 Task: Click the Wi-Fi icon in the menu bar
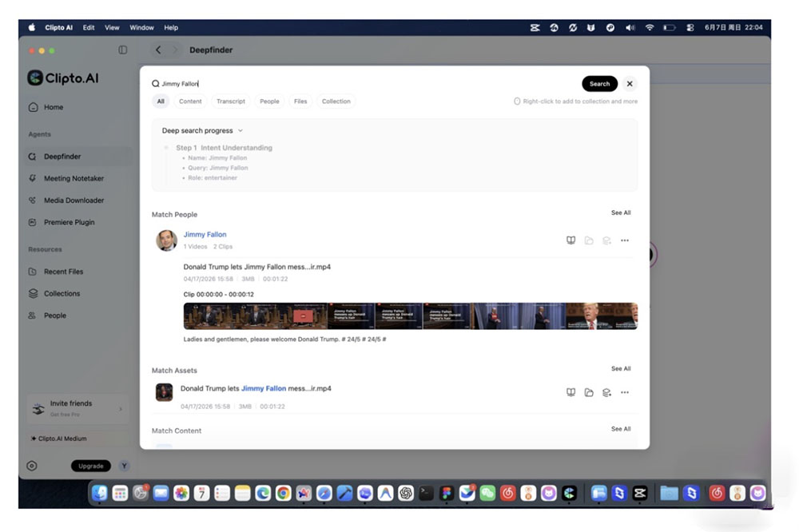(649, 27)
